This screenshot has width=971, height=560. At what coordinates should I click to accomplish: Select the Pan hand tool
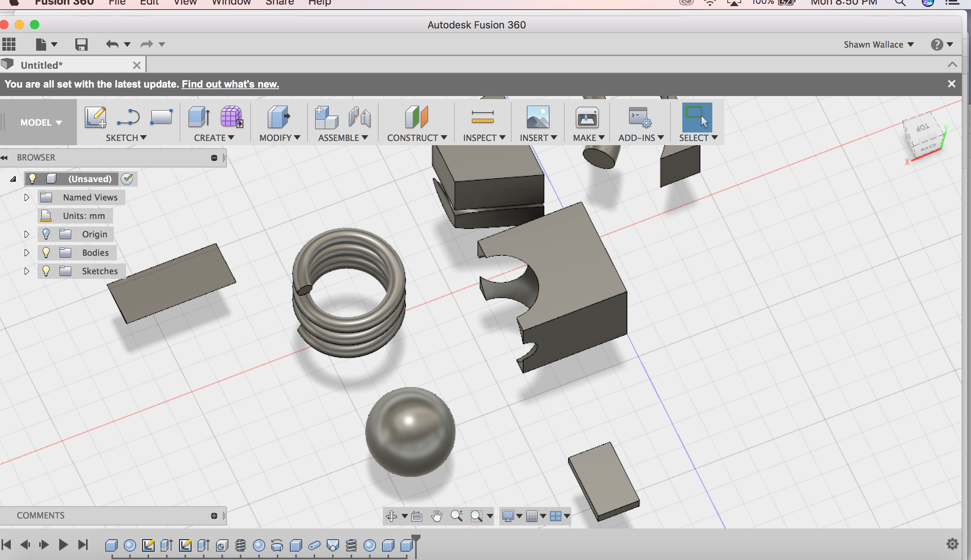click(x=436, y=516)
